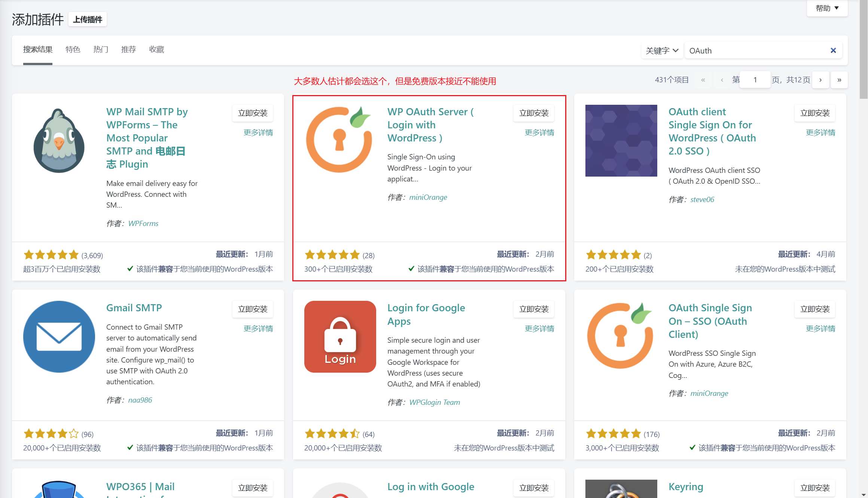Visit miniOrange author link under WP OAuth Server

point(428,197)
